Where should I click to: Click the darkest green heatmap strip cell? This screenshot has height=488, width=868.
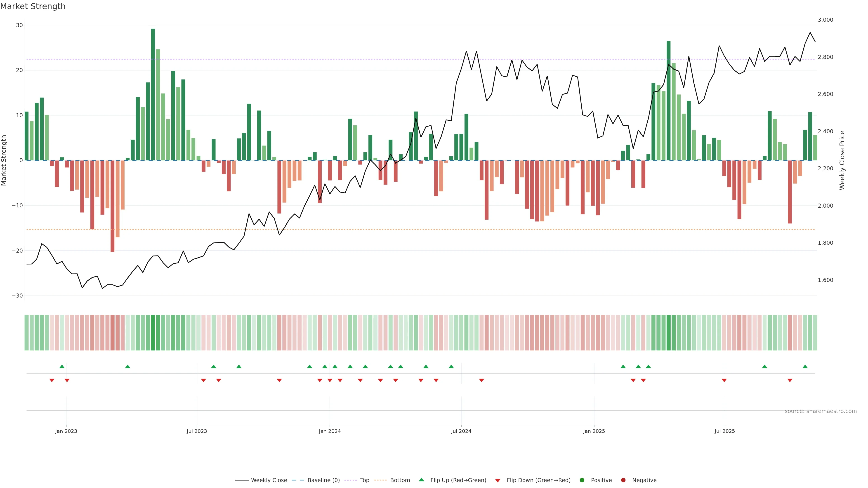click(153, 333)
